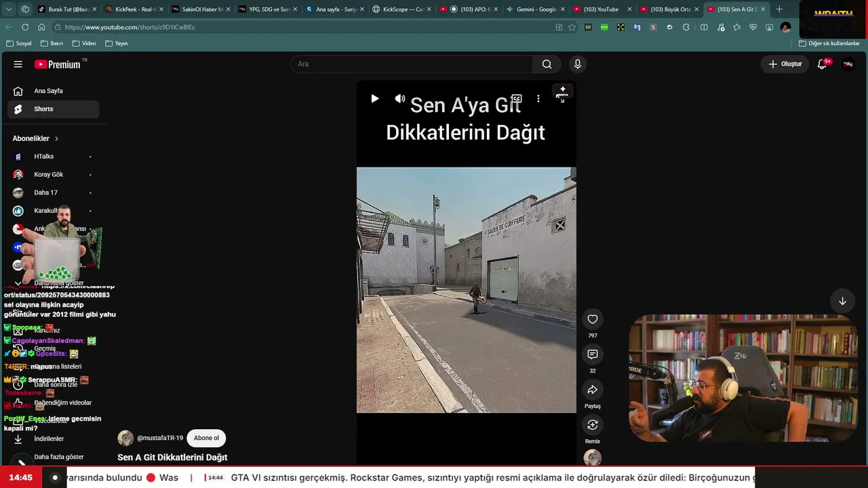
Task: Reload the page
Action: 25,27
